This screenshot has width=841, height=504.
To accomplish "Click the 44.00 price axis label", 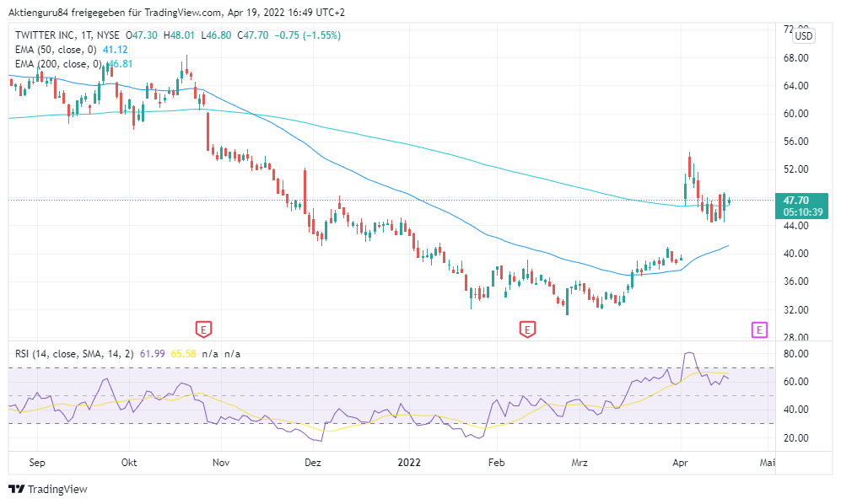I will click(796, 226).
